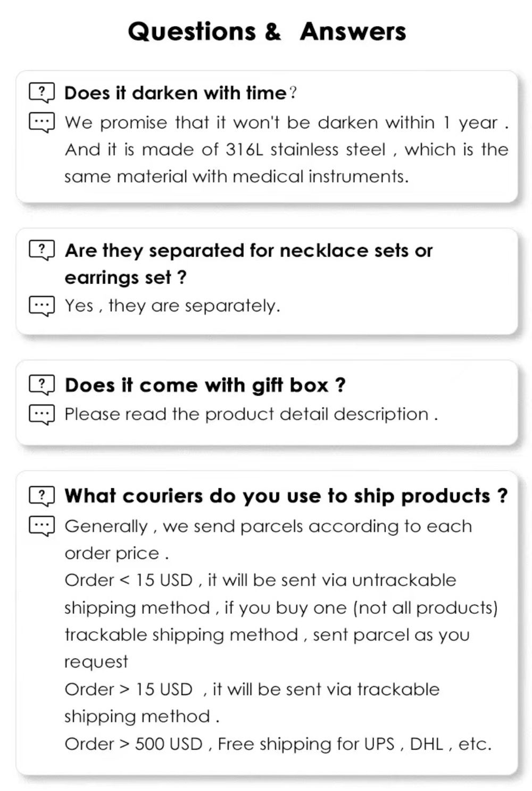Click the answer mentioning 316L stainless steel

pyautogui.click(x=286, y=150)
